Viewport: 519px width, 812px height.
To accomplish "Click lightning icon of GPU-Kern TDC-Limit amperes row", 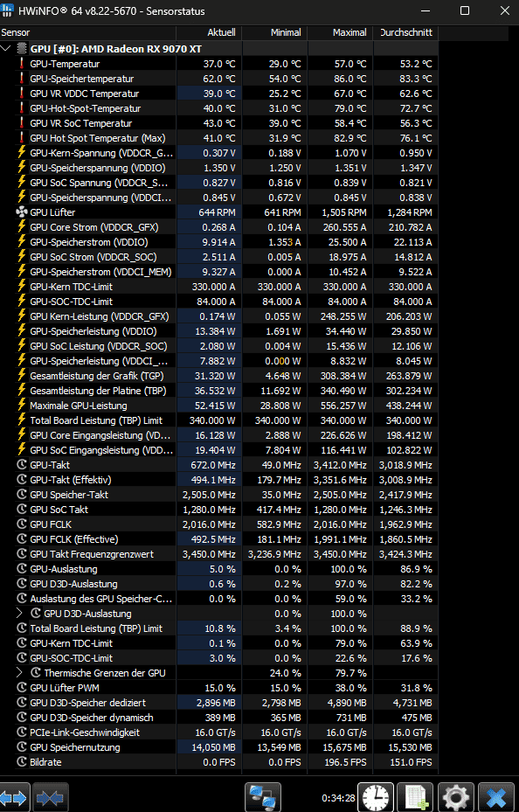I will coord(22,287).
